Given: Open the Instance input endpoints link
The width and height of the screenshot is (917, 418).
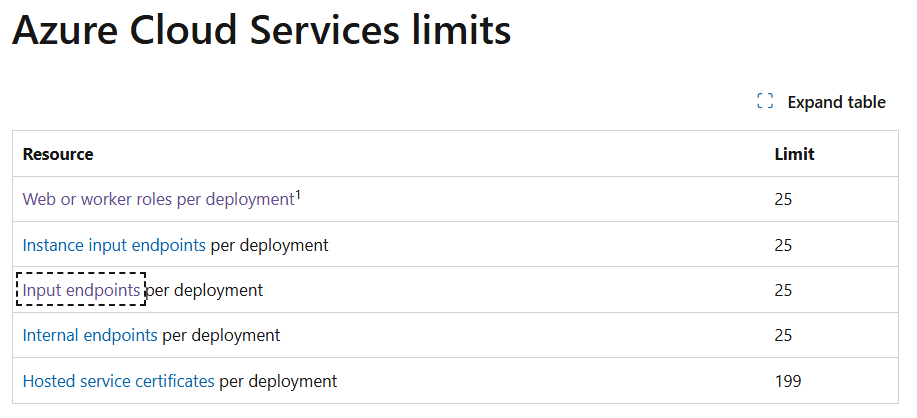Looking at the screenshot, I should click(x=114, y=245).
